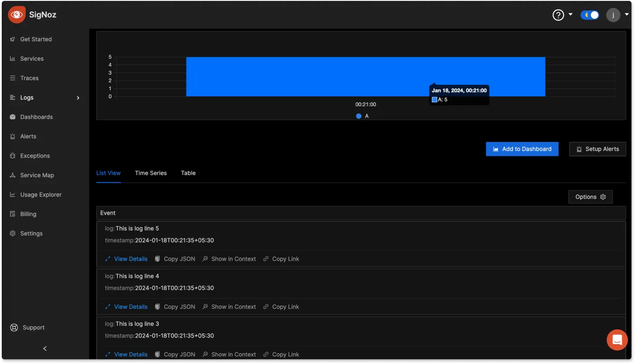Click the Get Started rocket icon

tap(12, 39)
